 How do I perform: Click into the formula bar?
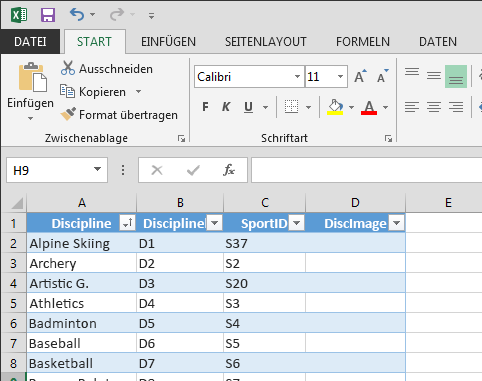pyautogui.click(x=367, y=170)
